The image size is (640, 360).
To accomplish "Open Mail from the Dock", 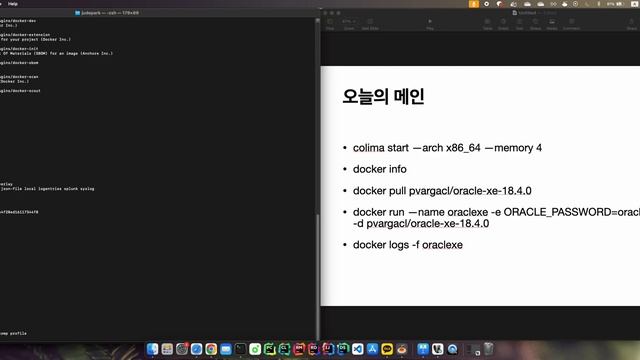I will tap(226, 349).
